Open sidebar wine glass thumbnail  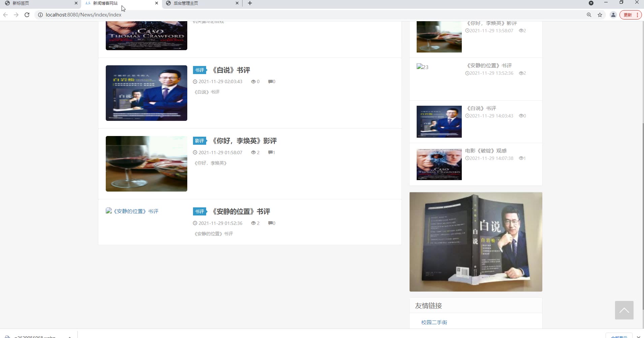coord(439,37)
